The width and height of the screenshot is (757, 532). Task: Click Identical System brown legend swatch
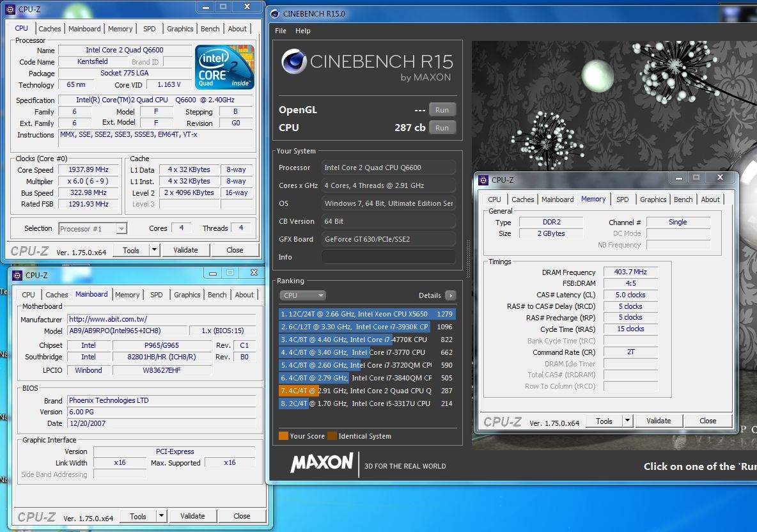pyautogui.click(x=332, y=436)
